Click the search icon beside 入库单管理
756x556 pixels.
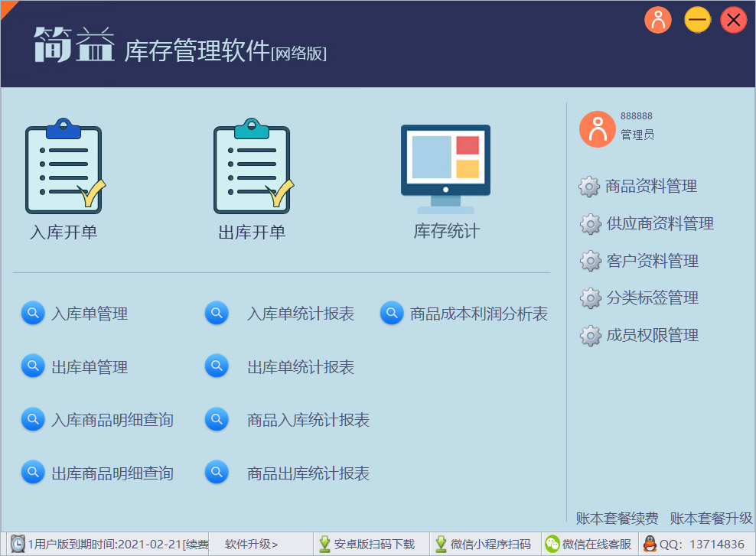33,313
